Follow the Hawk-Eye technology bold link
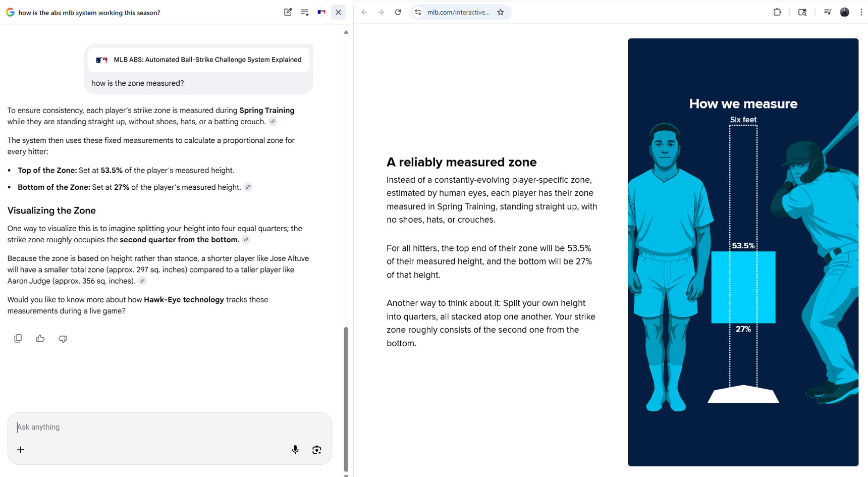Screen dimensions: 868x477 pyautogui.click(x=183, y=299)
